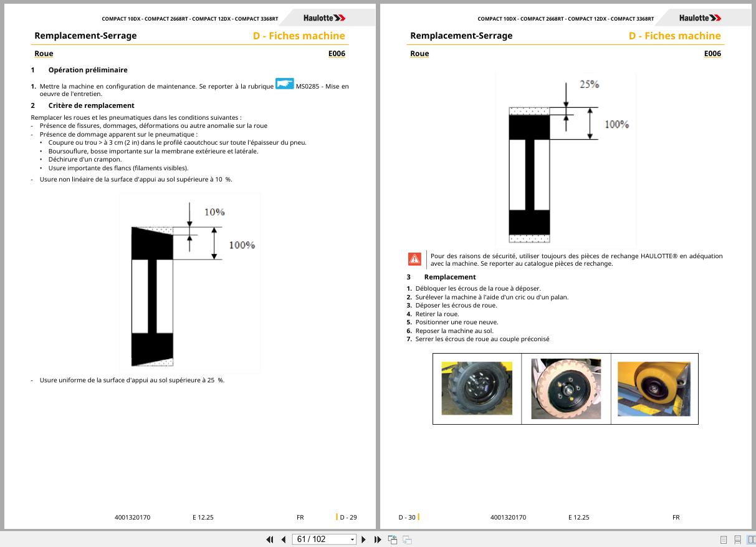This screenshot has width=756, height=547.
Task: Switch to continuous page view
Action: pyautogui.click(x=738, y=540)
